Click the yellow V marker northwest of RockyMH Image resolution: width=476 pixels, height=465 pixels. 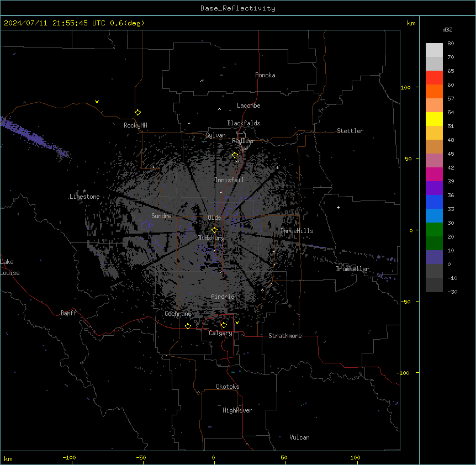pyautogui.click(x=97, y=102)
